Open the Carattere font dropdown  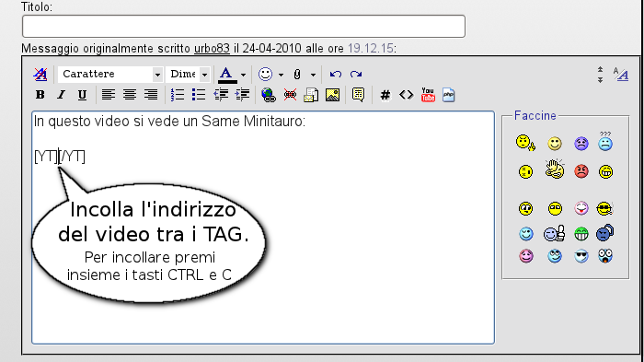click(110, 75)
